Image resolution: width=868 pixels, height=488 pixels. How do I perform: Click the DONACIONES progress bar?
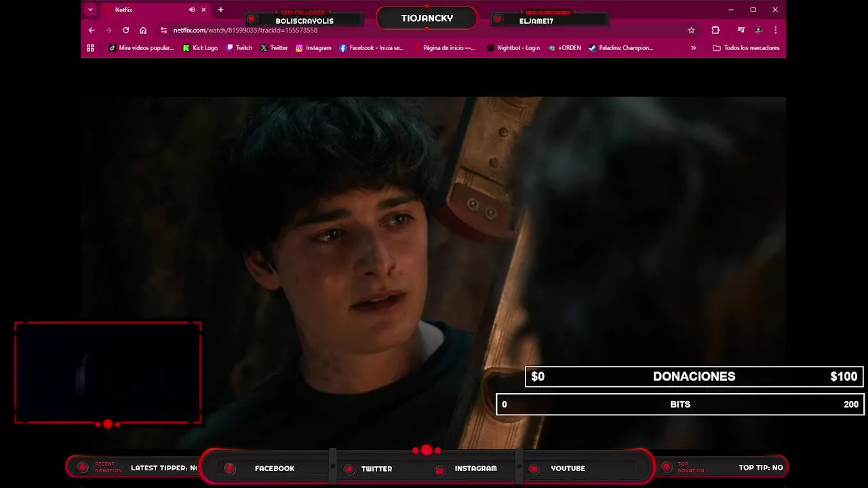point(694,377)
